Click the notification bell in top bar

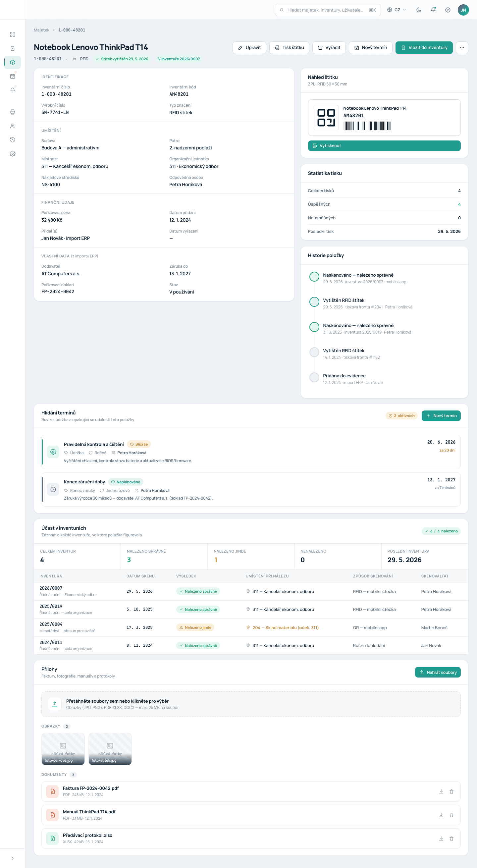point(433,10)
